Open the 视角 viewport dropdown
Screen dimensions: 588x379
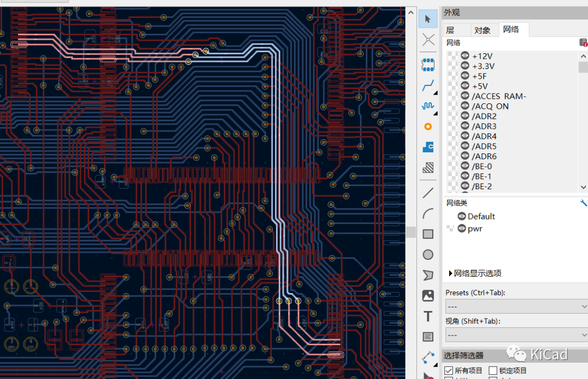pos(516,334)
